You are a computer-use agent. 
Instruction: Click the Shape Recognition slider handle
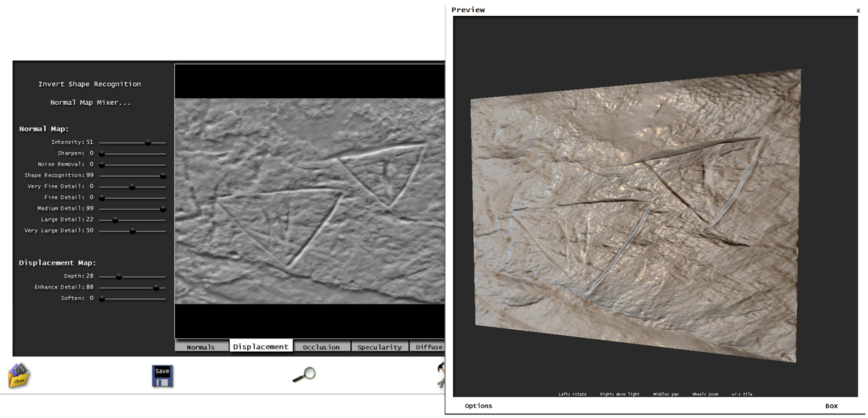coord(163,176)
